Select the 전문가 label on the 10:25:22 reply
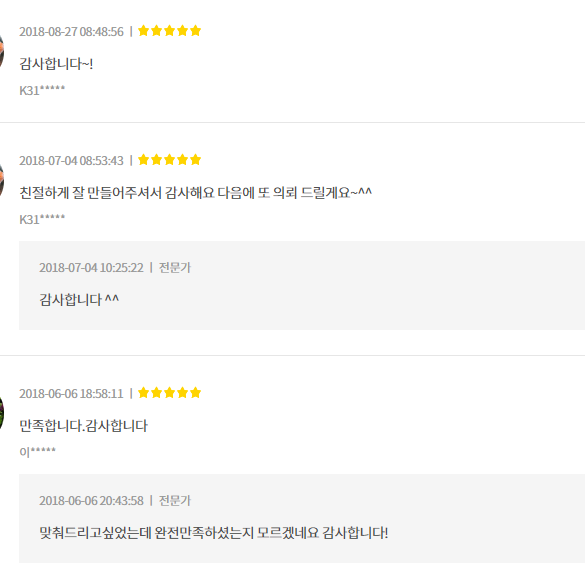The image size is (585, 570). point(175,267)
